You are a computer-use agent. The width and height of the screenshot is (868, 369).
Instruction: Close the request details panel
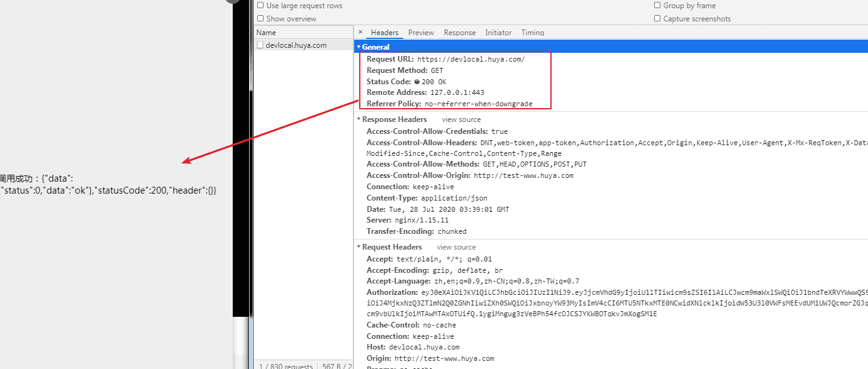[360, 32]
